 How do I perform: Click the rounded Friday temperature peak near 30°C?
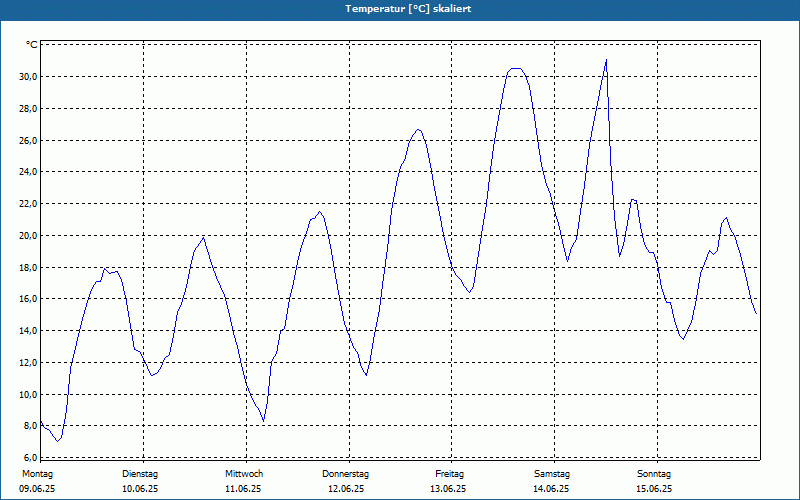(516, 68)
